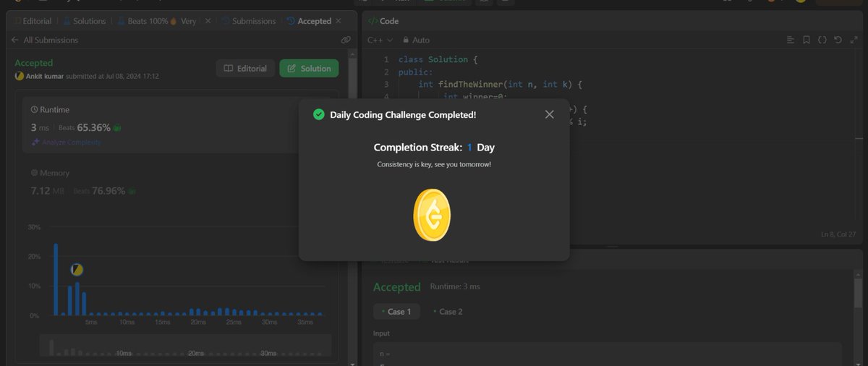
Task: Toggle the Auto lock setting
Action: 416,40
